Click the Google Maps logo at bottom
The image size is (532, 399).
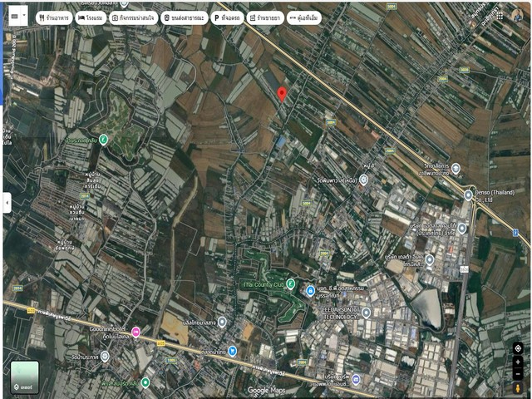(266, 390)
